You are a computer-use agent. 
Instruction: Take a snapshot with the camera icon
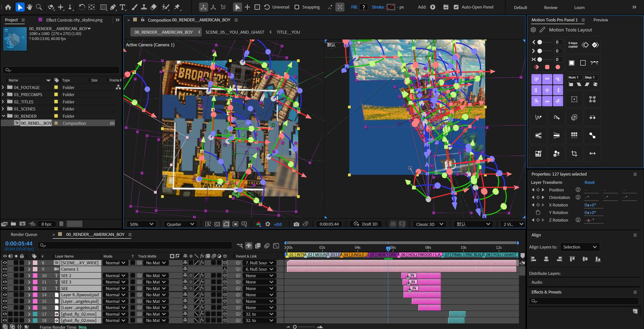click(296, 224)
